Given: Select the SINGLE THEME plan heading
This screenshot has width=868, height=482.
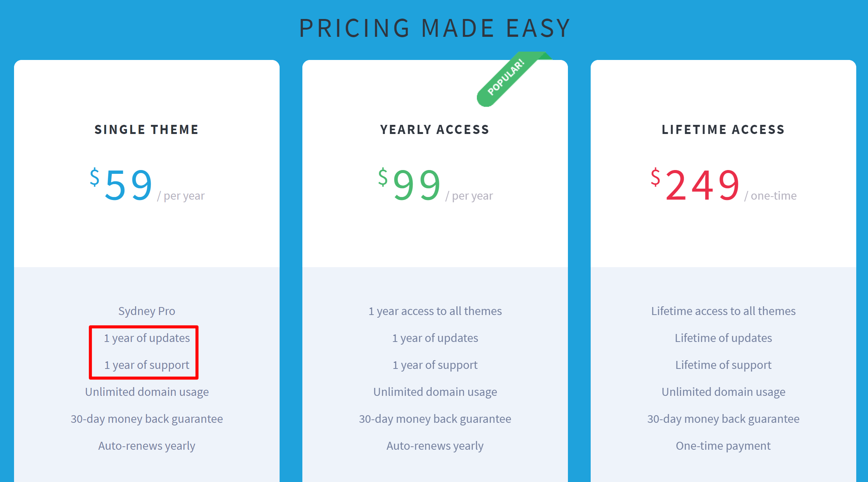Looking at the screenshot, I should coord(146,129).
